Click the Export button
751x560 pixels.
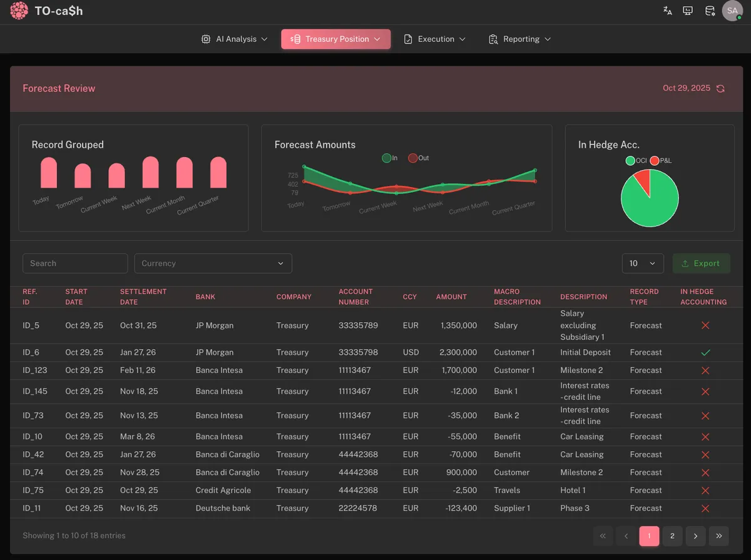701,263
